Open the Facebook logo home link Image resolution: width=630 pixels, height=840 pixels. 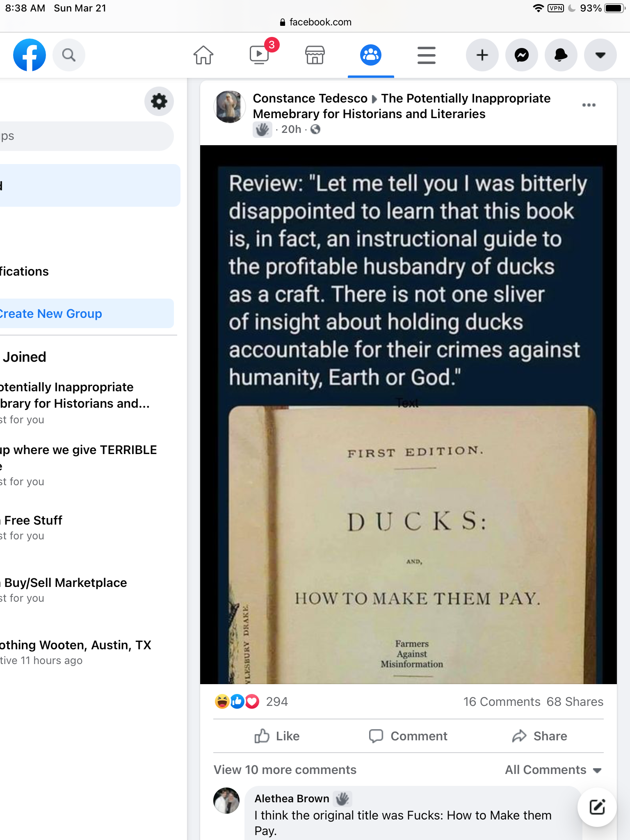(x=30, y=55)
